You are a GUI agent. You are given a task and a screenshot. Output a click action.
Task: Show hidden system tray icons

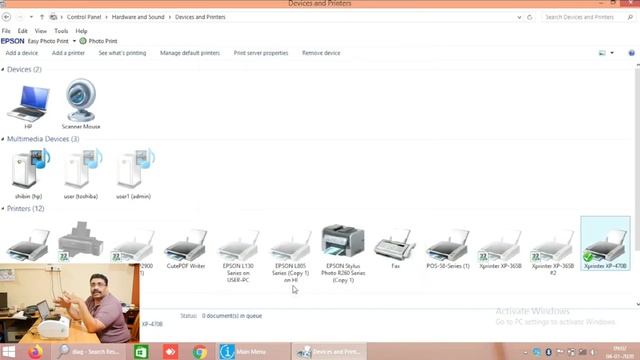coord(525,352)
